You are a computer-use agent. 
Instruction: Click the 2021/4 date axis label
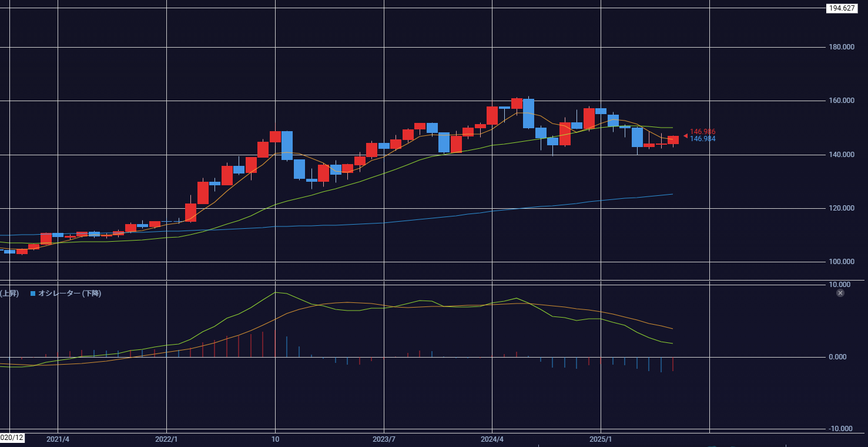58,439
